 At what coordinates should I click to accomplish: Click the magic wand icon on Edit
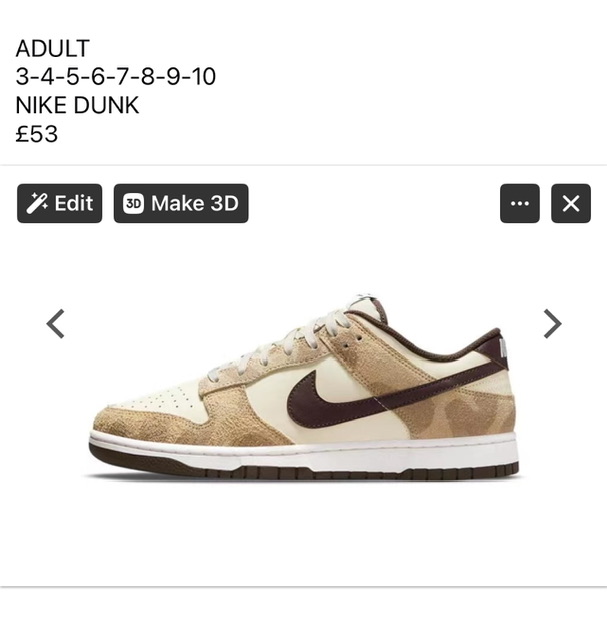coord(37,203)
